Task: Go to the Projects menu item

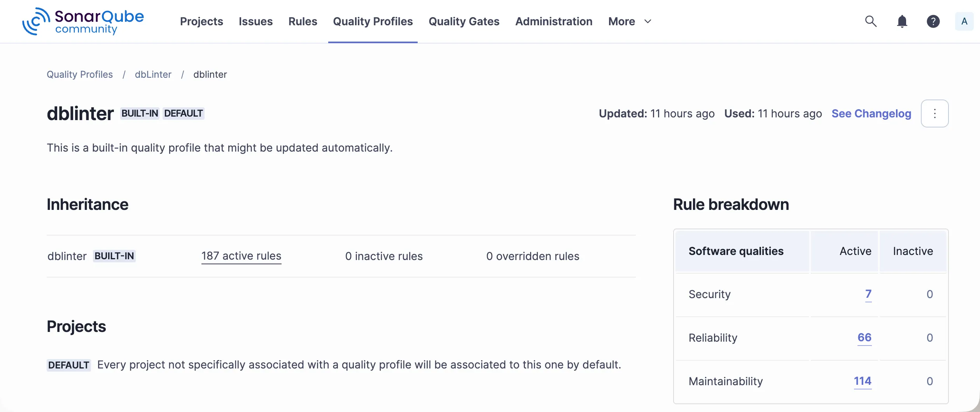Action: [x=201, y=21]
